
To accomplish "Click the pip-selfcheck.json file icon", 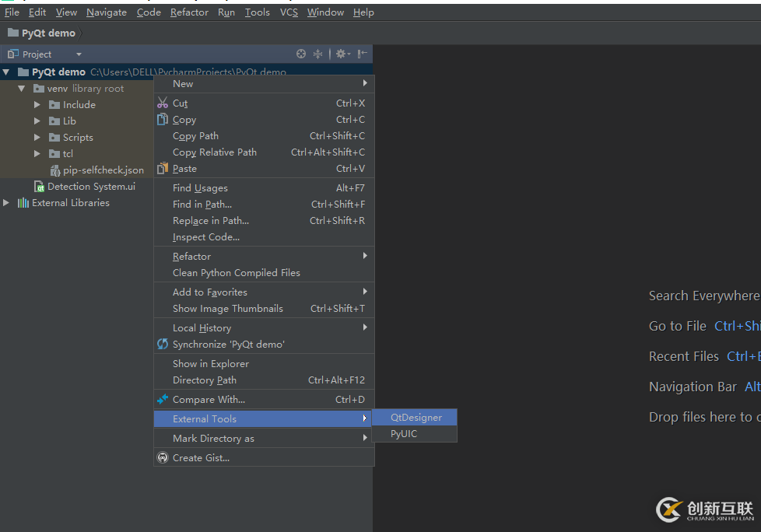I will [55, 170].
